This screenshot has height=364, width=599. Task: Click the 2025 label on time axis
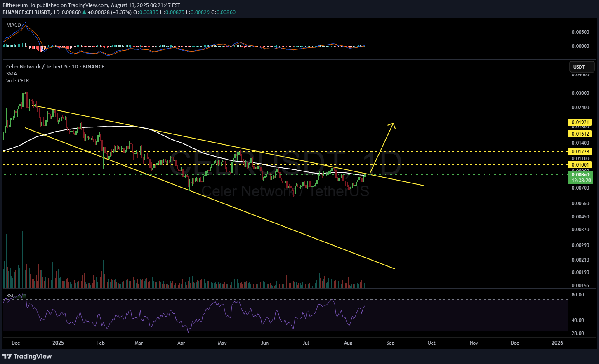pos(58,343)
